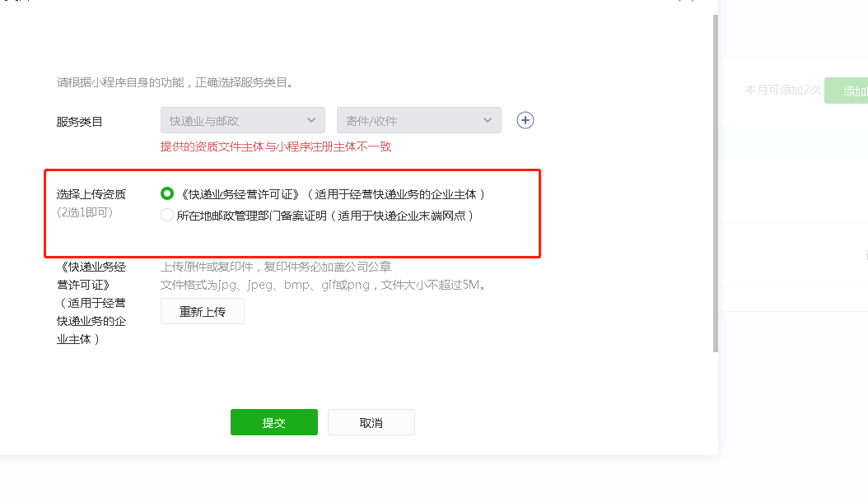Click the 选择上传资质 section label
The height and width of the screenshot is (502, 868).
click(x=91, y=194)
